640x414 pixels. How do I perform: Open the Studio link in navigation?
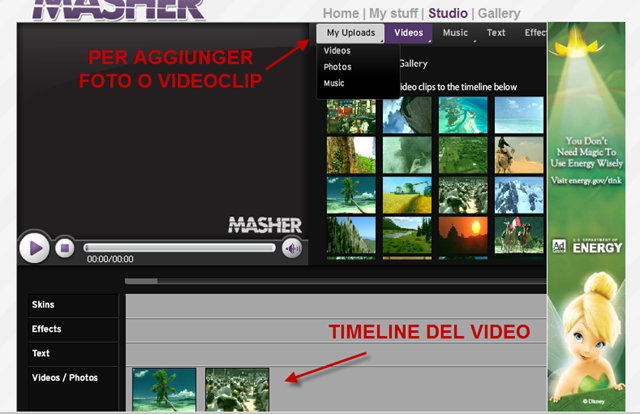coord(448,13)
